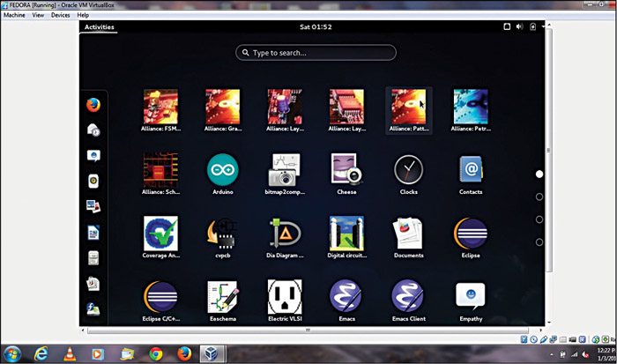Open the Clocks application
This screenshot has width=617, height=364.
pyautogui.click(x=408, y=168)
